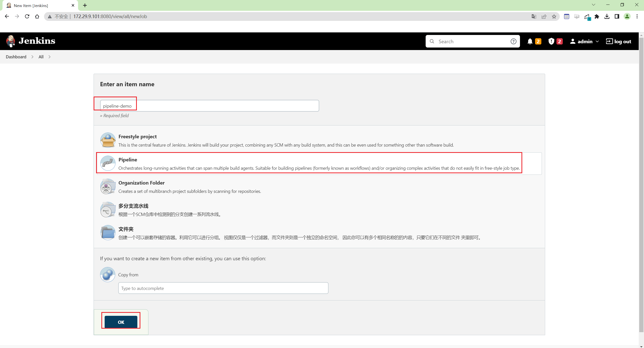Click the grey reader extension icon
644x348 pixels.
577,16
